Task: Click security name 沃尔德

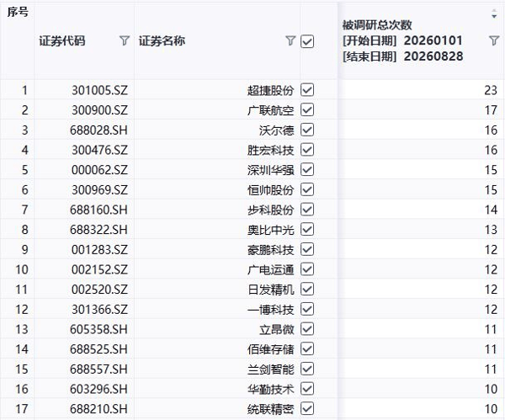Action: click(276, 130)
